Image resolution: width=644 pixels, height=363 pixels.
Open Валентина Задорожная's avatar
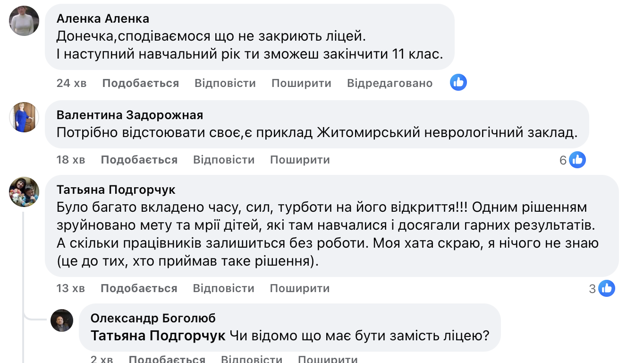24,117
